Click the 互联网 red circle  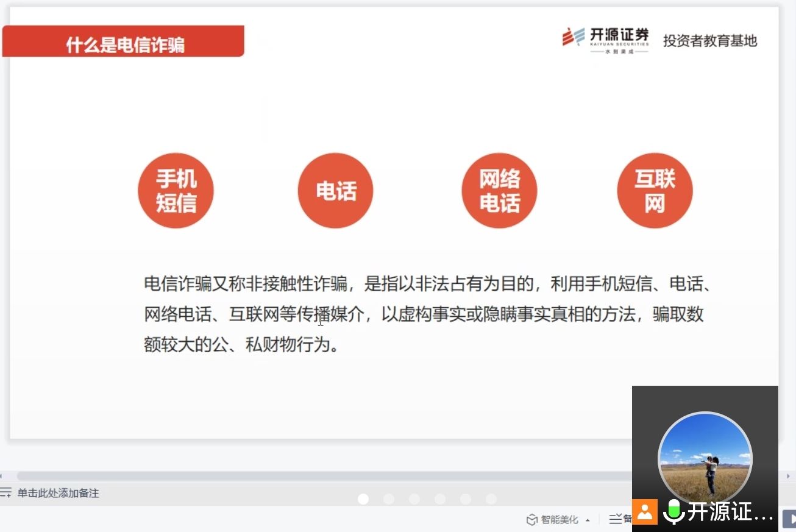655,191
